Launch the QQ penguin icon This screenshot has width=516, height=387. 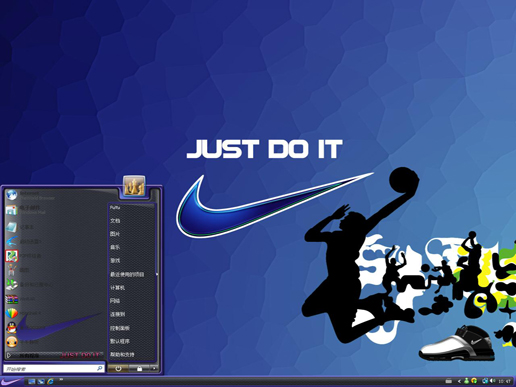(x=12, y=328)
